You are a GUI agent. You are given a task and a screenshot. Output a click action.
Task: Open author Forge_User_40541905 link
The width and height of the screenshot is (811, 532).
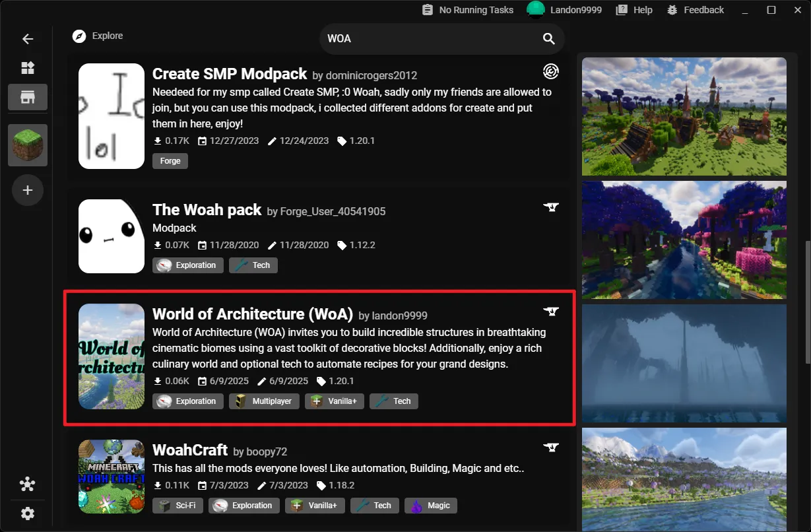pos(333,212)
